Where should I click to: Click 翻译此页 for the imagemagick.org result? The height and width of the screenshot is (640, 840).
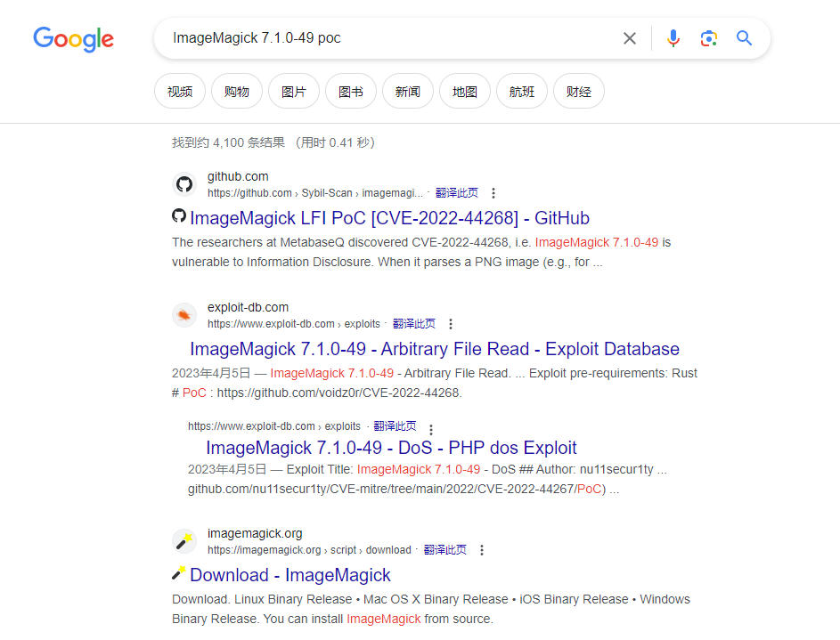(444, 550)
